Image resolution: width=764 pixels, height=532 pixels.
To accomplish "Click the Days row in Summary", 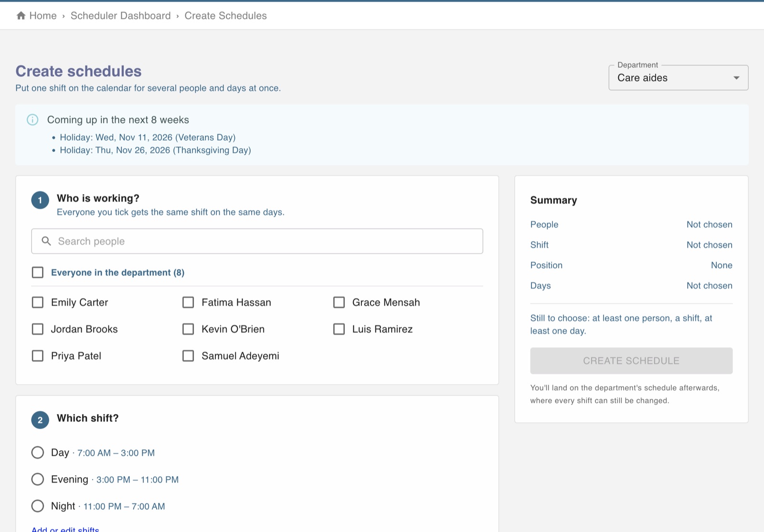I will click(631, 286).
